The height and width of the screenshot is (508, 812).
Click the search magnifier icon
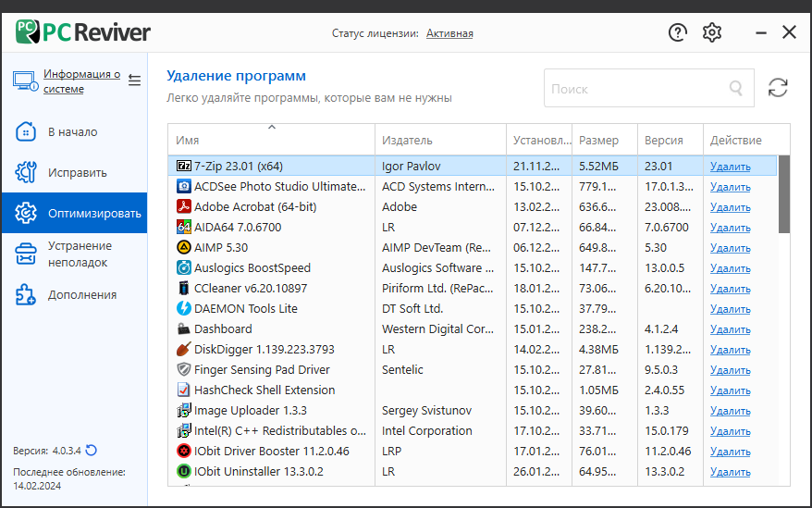[736, 88]
